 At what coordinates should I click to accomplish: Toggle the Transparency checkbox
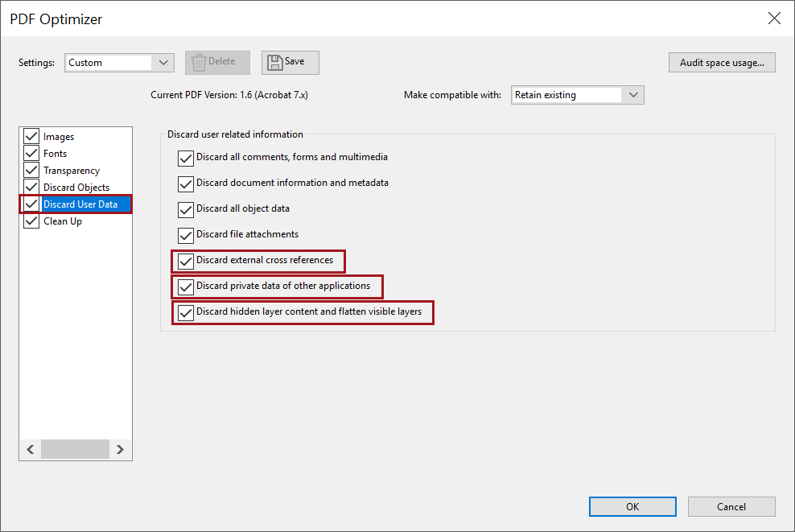[x=31, y=170]
